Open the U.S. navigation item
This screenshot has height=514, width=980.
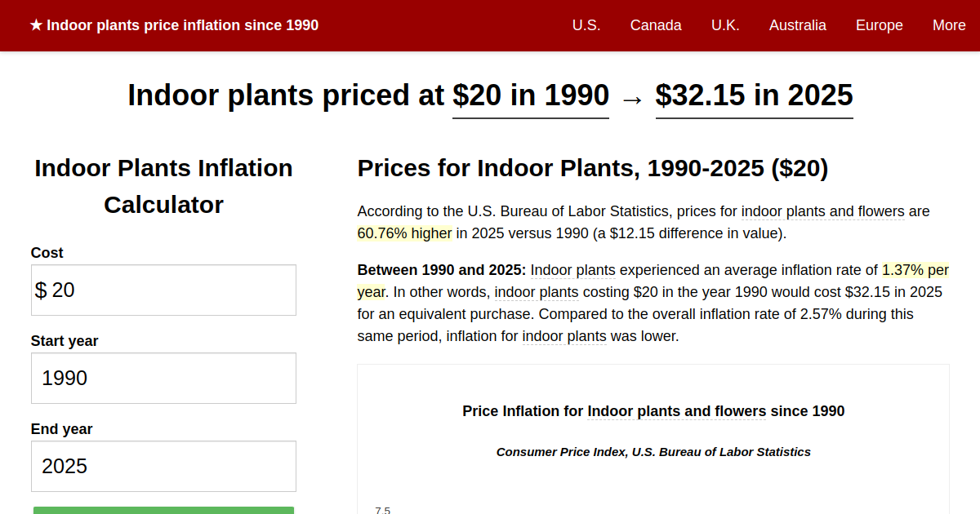pos(586,25)
